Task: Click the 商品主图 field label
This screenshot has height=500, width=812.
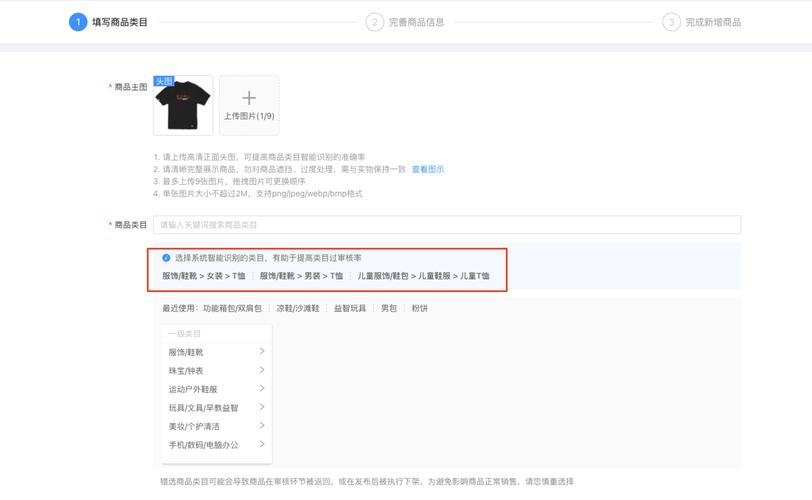Action: 130,87
